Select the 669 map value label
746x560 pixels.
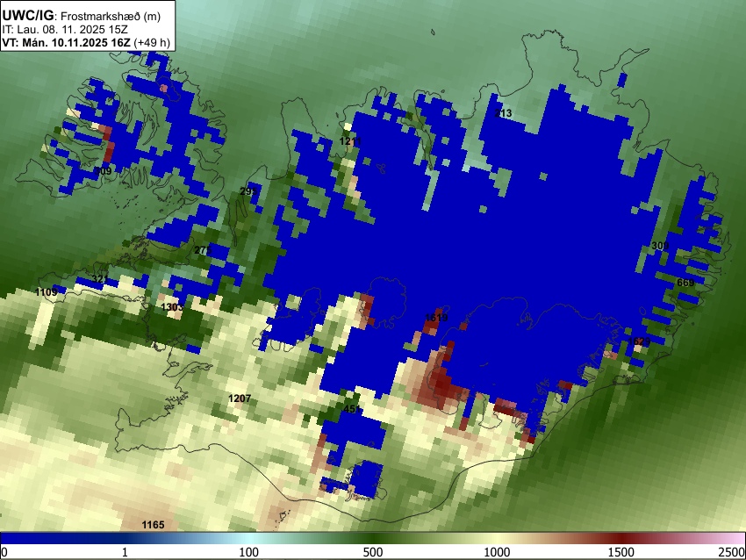point(685,283)
